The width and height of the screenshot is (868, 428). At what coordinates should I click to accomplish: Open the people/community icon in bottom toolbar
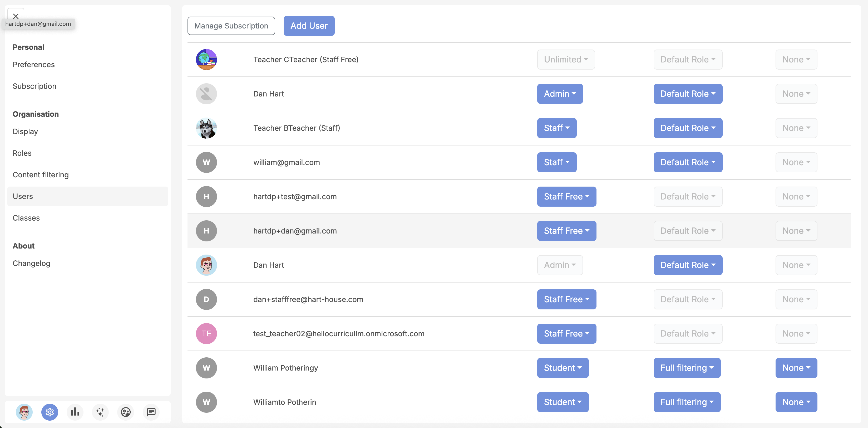(x=125, y=412)
